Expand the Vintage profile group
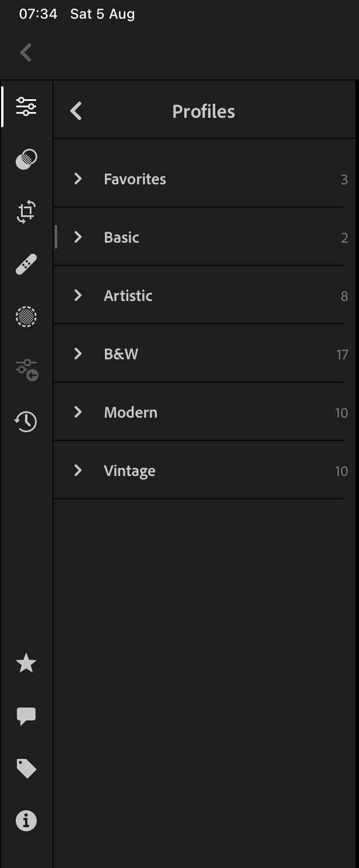 78,470
